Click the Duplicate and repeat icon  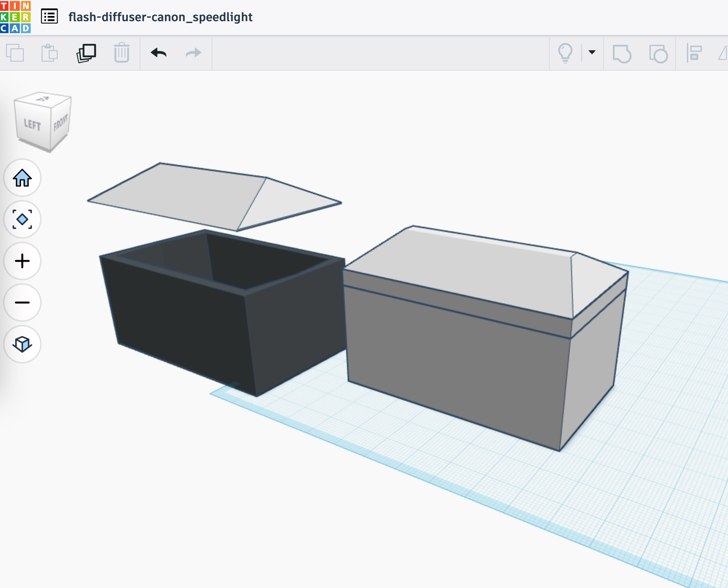[86, 53]
